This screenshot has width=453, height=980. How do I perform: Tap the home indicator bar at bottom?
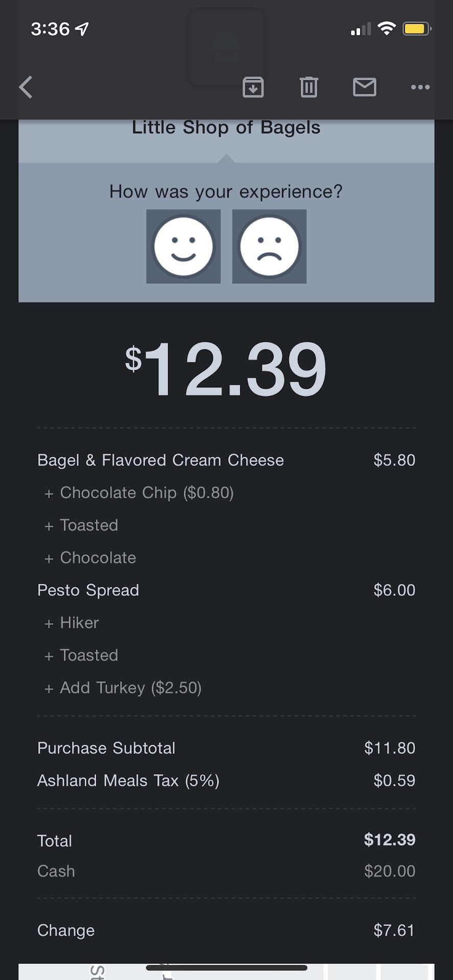pyautogui.click(x=226, y=968)
